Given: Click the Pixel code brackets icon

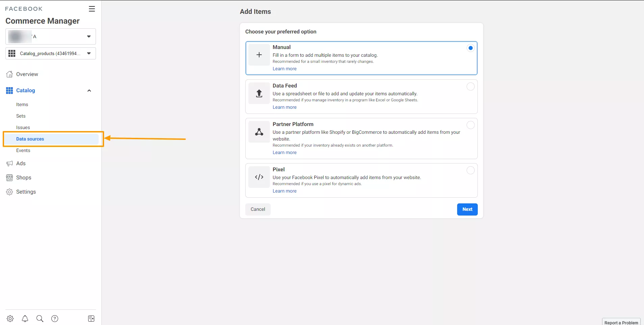Looking at the screenshot, I should tap(259, 177).
